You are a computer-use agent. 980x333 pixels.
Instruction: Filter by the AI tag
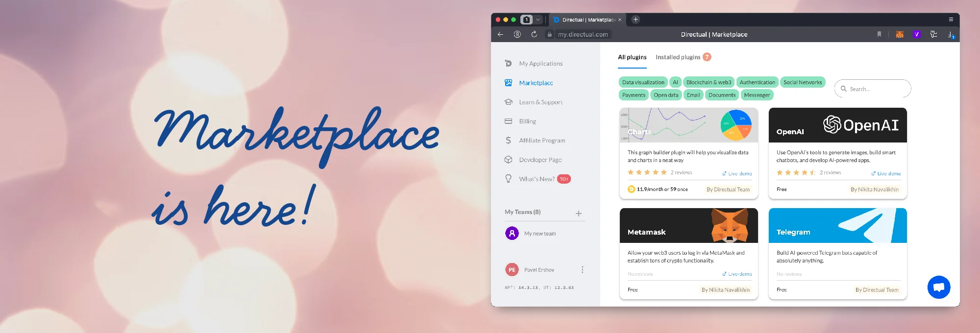click(x=675, y=82)
